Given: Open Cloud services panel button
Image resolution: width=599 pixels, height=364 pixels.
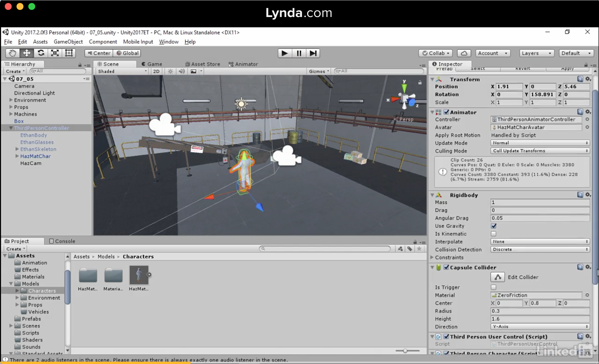Looking at the screenshot, I should tap(464, 53).
